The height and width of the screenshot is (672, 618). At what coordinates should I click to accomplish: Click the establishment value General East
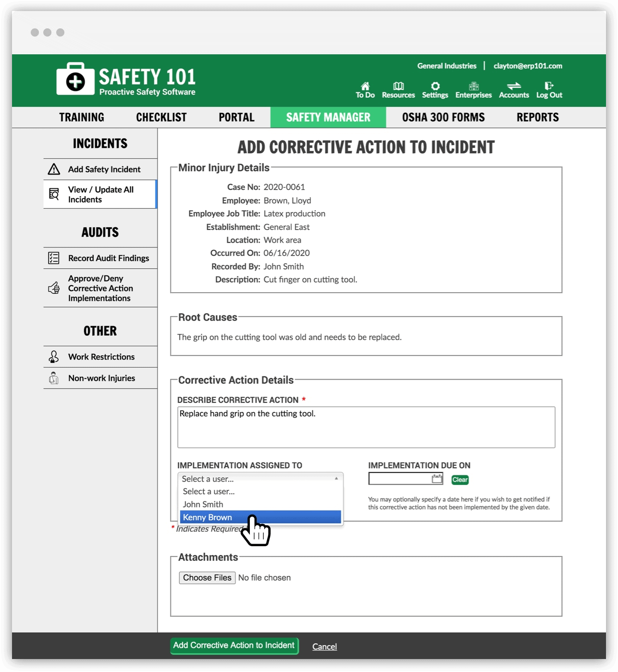[286, 227]
